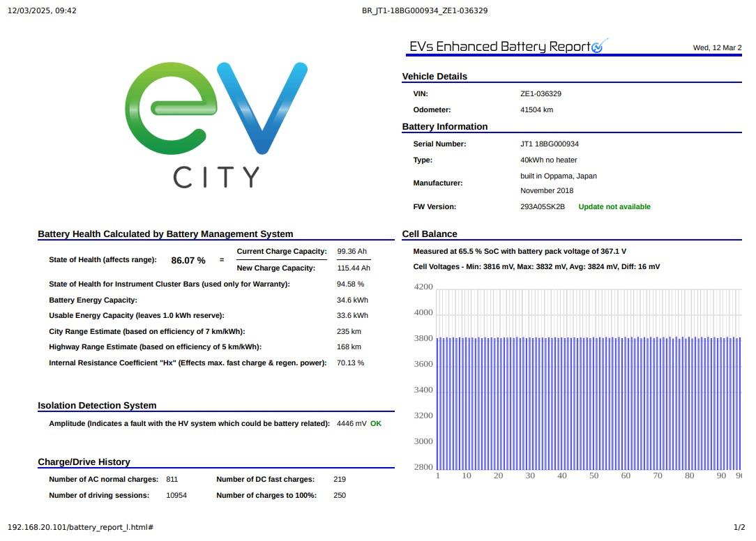This screenshot has width=756, height=541.
Task: Click the x-axis label 50 on chart
Action: coord(594,475)
